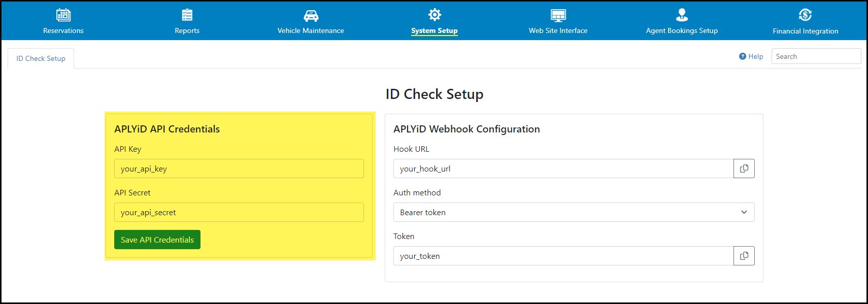Select the Hook URL text field
This screenshot has width=868, height=304.
563,168
